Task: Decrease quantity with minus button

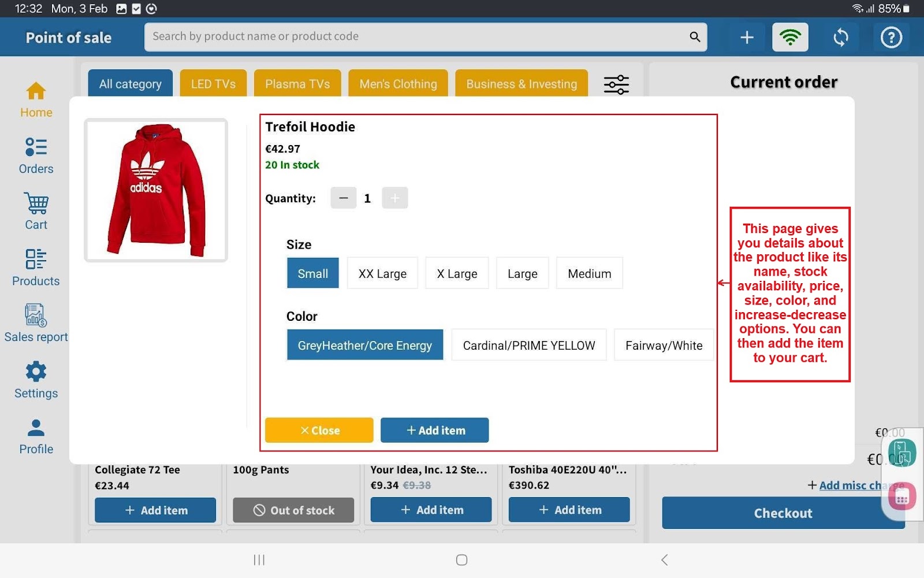Action: point(344,198)
